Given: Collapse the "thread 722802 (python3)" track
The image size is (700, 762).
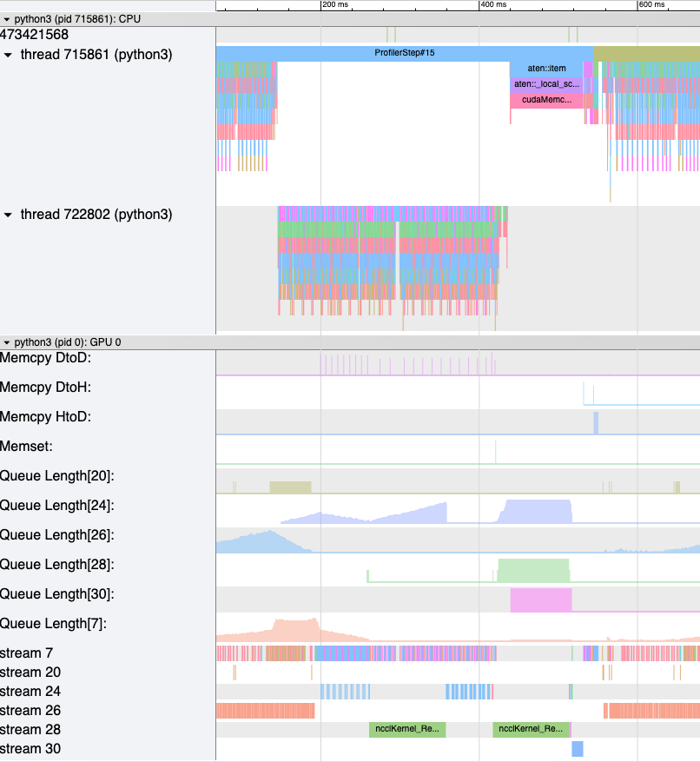Looking at the screenshot, I should 10,214.
